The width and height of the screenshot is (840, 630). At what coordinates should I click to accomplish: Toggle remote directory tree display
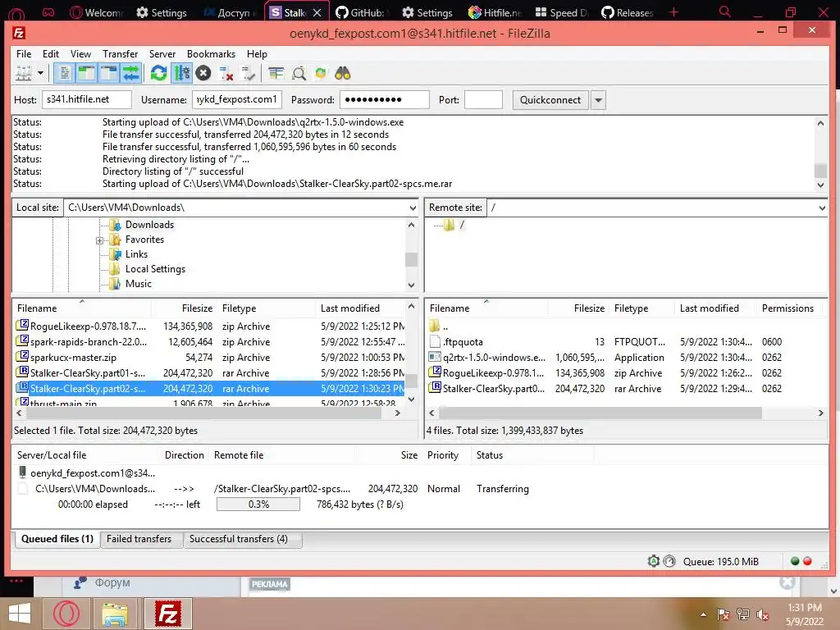pos(109,73)
